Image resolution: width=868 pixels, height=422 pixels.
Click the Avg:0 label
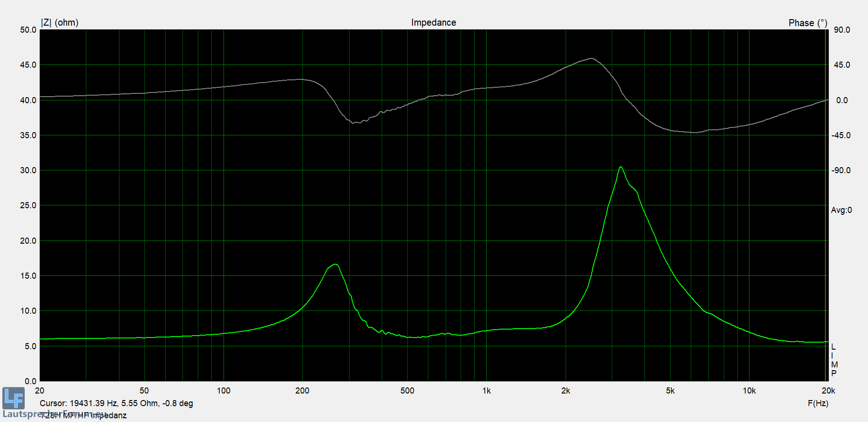(841, 210)
